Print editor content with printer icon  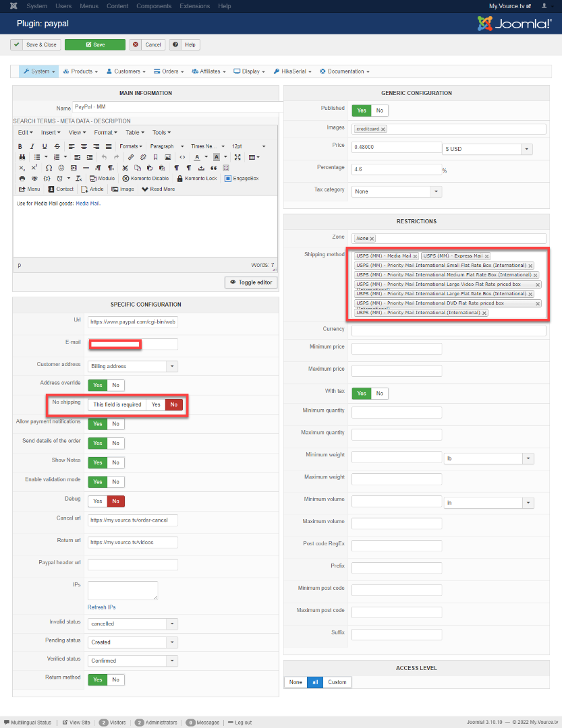(x=22, y=179)
